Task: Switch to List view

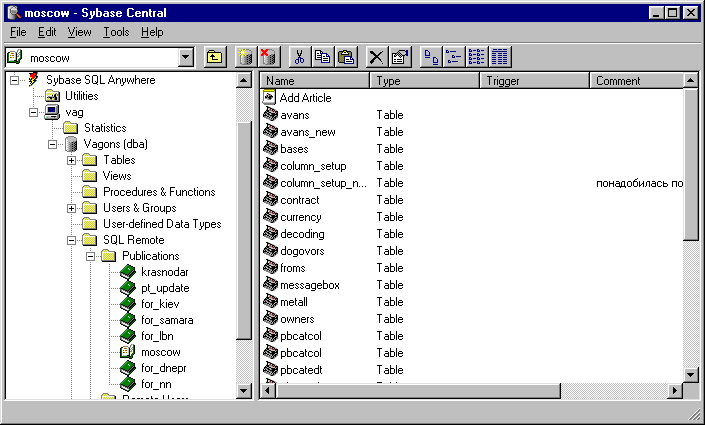Action: point(477,57)
